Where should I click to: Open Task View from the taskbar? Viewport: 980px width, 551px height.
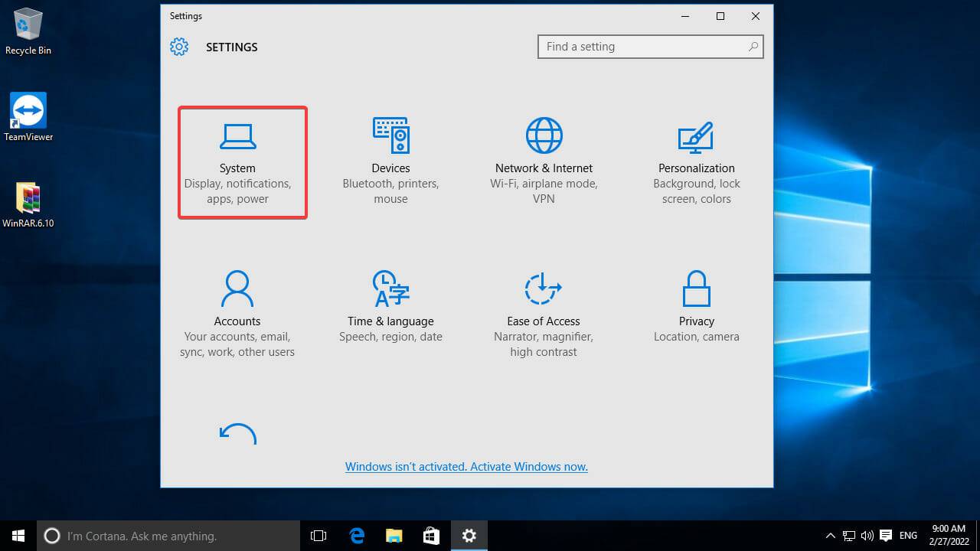pos(318,535)
